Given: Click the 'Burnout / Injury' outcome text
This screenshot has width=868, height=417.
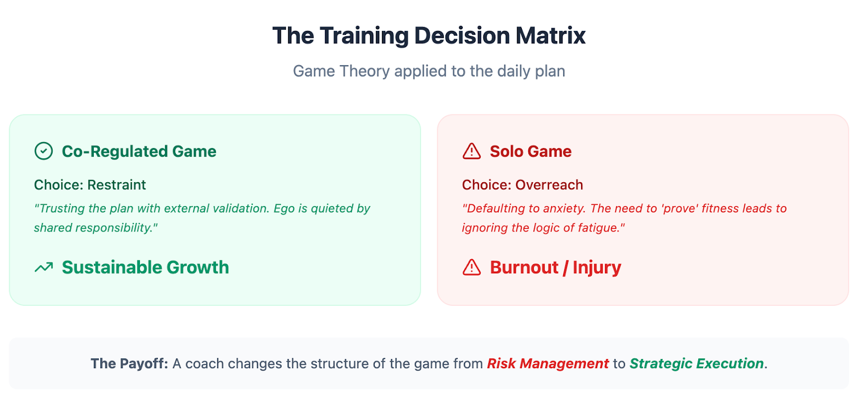Looking at the screenshot, I should [x=555, y=267].
